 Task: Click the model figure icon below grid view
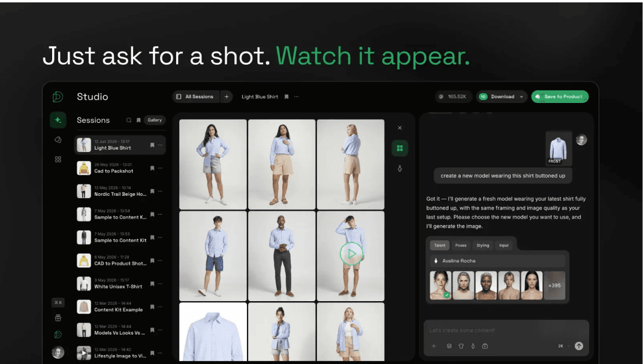coord(400,168)
